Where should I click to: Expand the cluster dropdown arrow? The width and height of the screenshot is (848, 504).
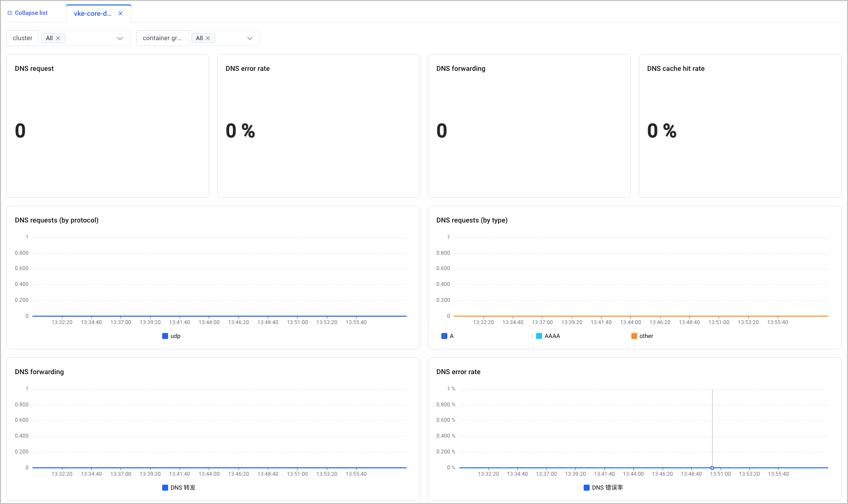coord(120,38)
